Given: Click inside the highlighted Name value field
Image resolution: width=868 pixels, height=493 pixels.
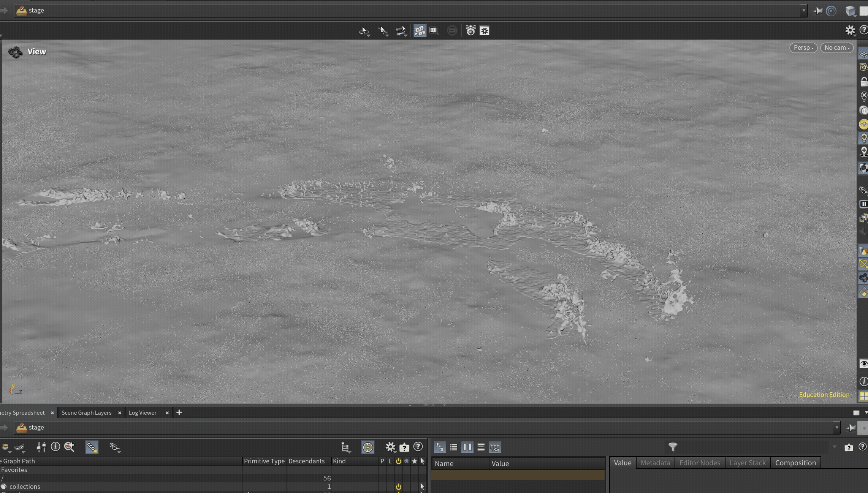Looking at the screenshot, I should (517, 475).
